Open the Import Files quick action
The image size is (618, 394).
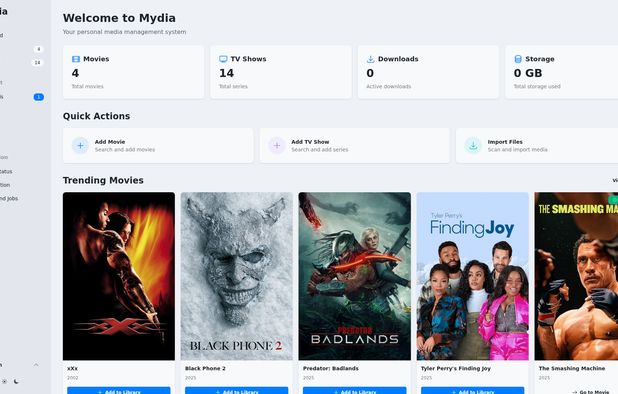tap(537, 145)
